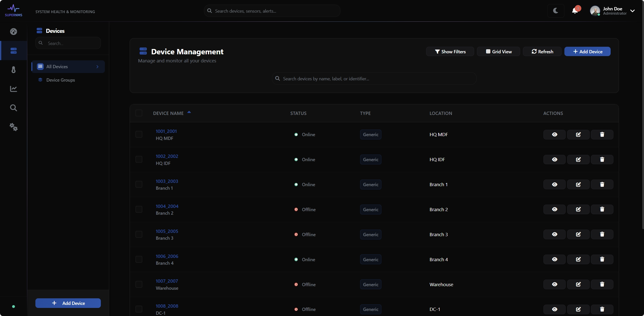Click the Status column header

(298, 113)
